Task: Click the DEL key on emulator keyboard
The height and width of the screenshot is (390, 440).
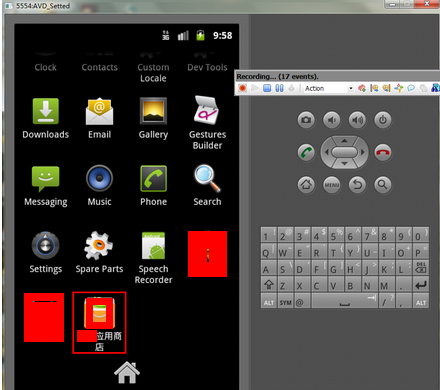Action: click(421, 268)
